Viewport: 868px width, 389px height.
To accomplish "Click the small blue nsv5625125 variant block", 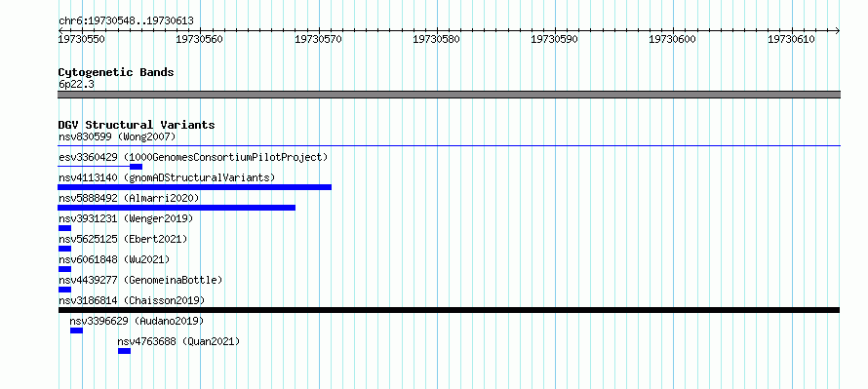I will coord(64,249).
